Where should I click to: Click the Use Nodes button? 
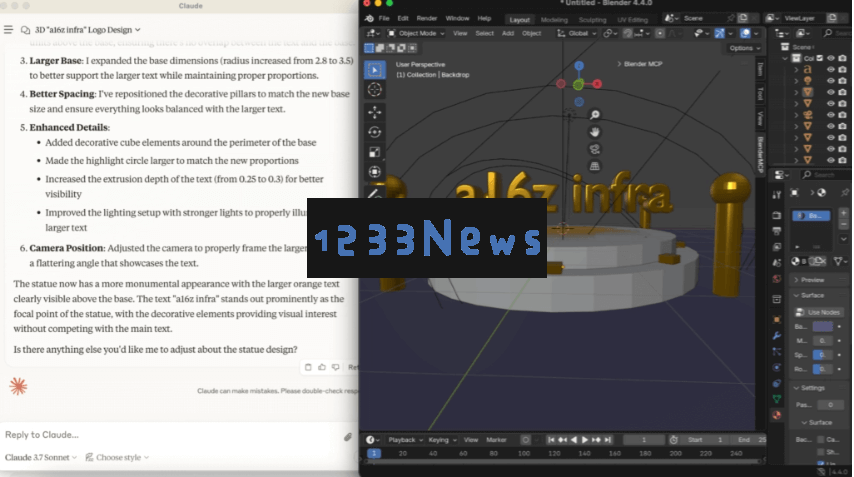(819, 312)
